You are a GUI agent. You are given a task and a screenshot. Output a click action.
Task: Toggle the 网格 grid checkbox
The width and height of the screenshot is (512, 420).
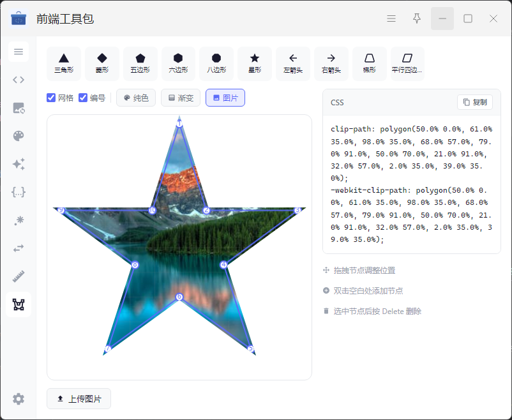pos(51,98)
